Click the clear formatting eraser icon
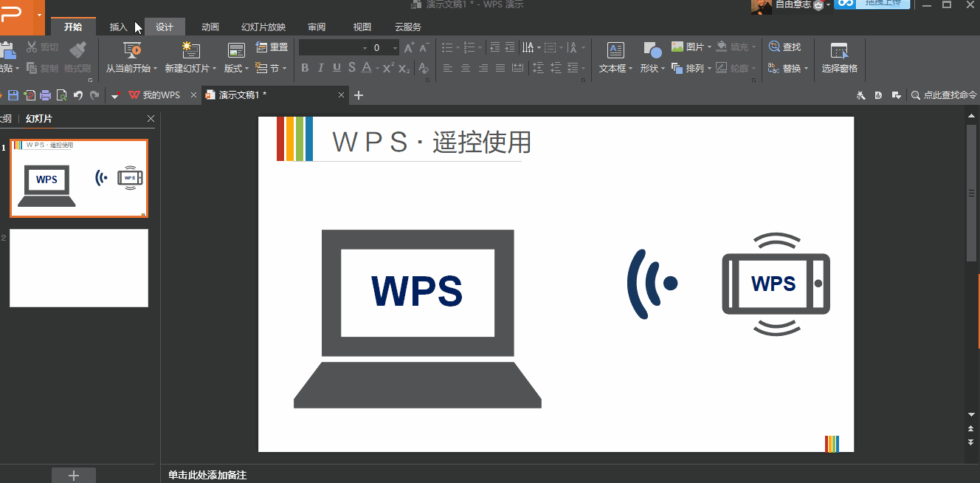The image size is (980, 483). [x=423, y=68]
